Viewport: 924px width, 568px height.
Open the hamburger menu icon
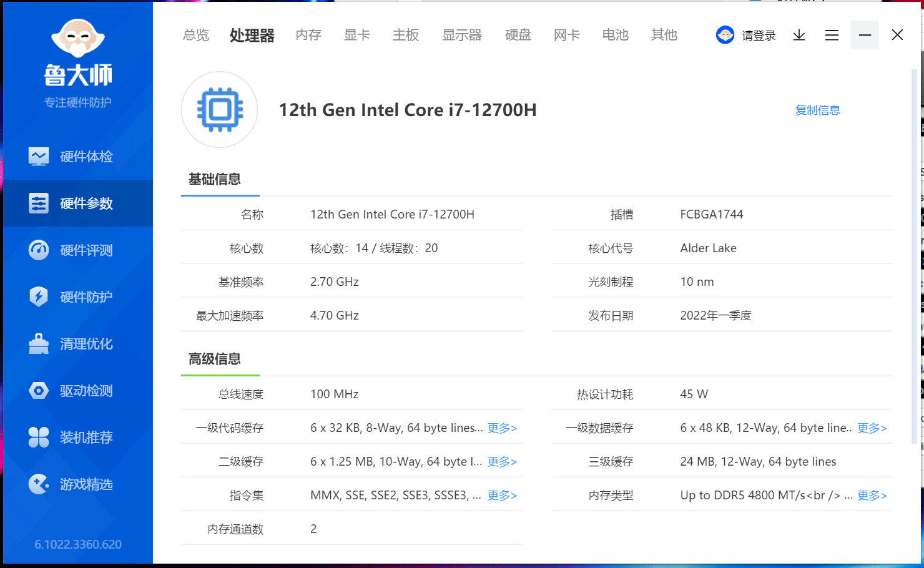(832, 35)
